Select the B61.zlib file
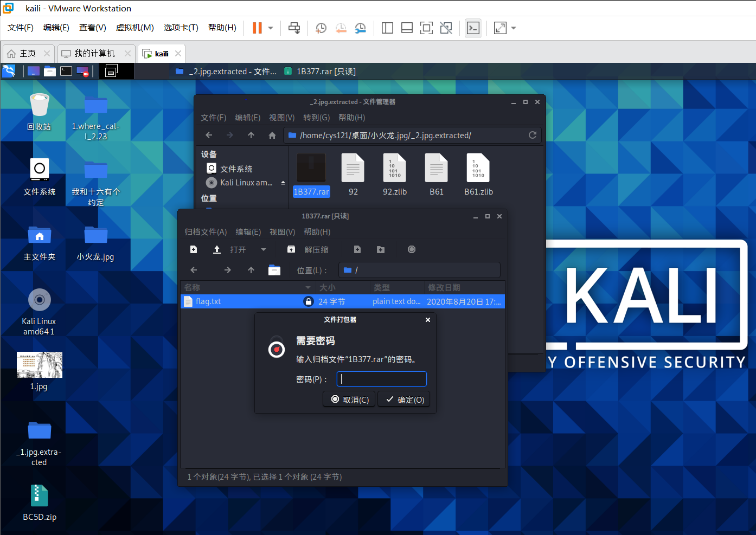Screen dimensions: 756x535 (478, 175)
